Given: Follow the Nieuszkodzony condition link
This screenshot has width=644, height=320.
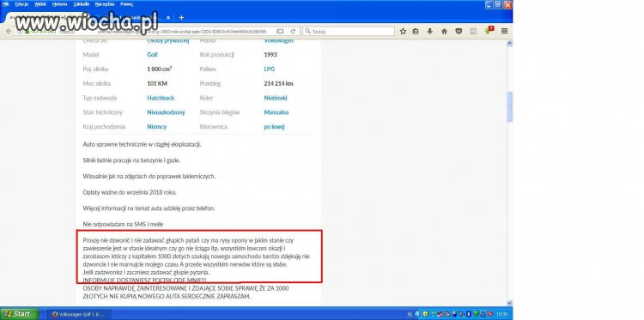Looking at the screenshot, I should [166, 112].
